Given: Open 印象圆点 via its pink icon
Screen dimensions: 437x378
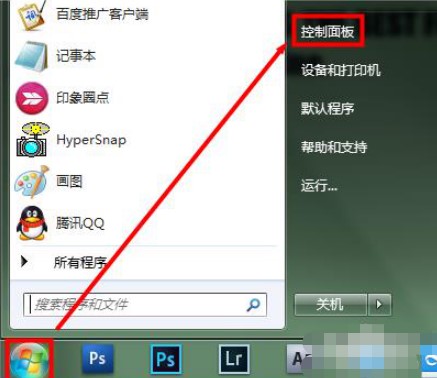Looking at the screenshot, I should tap(32, 98).
